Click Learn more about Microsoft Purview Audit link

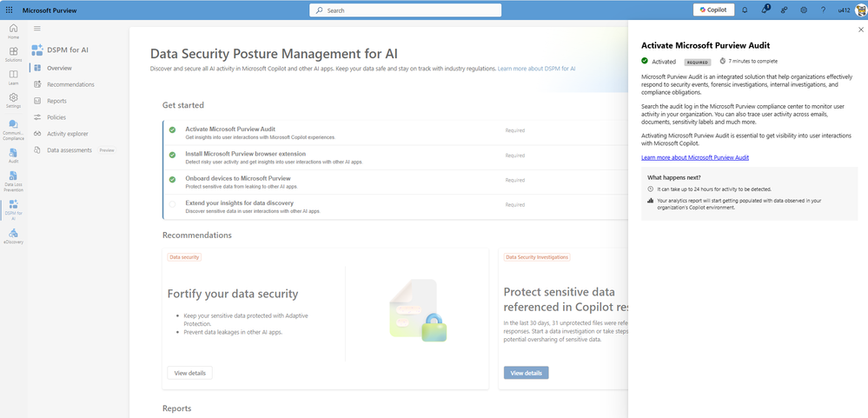point(694,157)
